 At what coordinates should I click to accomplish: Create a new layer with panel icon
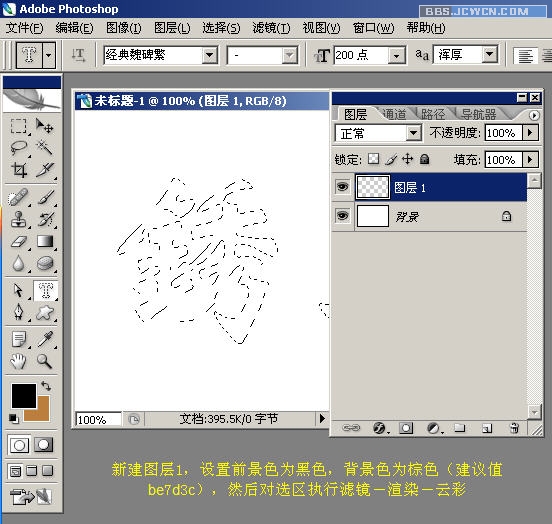(x=487, y=428)
